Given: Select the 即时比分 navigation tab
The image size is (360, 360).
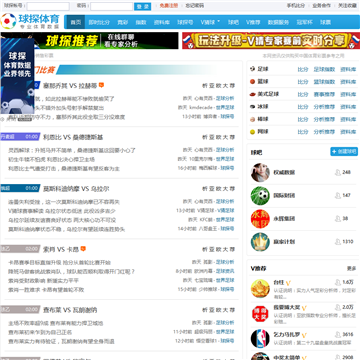Looking at the screenshot, I should tap(99, 22).
